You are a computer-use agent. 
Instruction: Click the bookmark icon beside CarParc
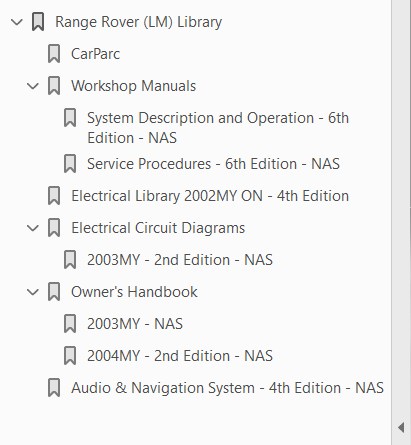54,54
